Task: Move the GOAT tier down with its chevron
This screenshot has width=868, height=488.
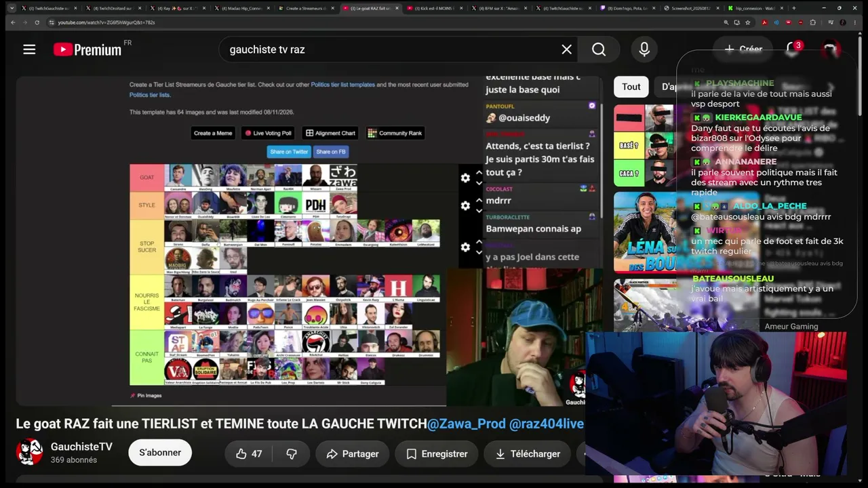Action: point(479,183)
